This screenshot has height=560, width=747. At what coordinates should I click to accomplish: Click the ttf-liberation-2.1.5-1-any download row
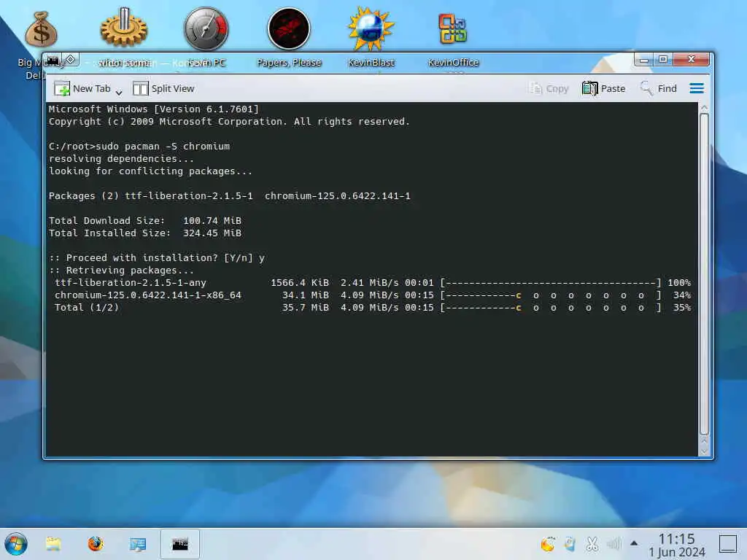click(373, 282)
